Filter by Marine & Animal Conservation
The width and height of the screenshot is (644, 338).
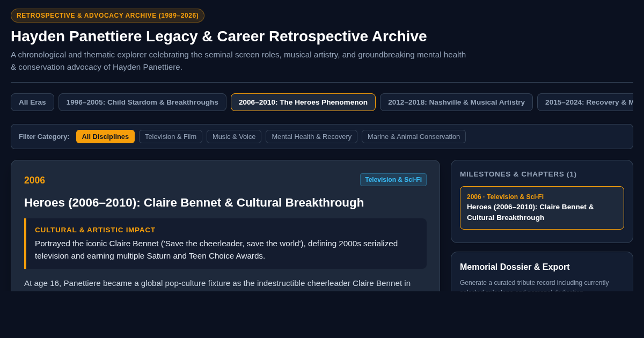[414, 136]
